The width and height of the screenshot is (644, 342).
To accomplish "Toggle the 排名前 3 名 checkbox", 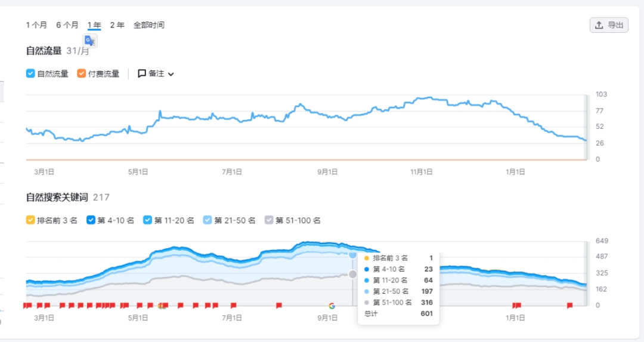I will [x=30, y=220].
